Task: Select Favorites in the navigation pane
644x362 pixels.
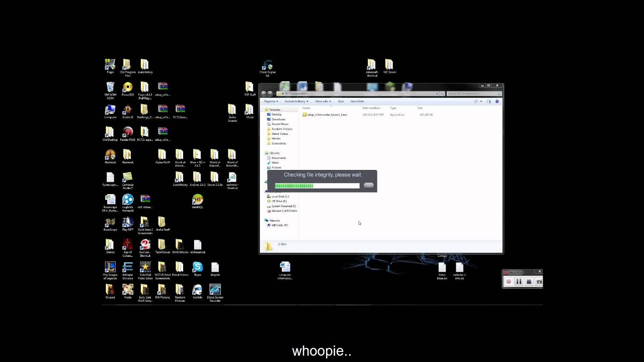Action: click(x=272, y=110)
